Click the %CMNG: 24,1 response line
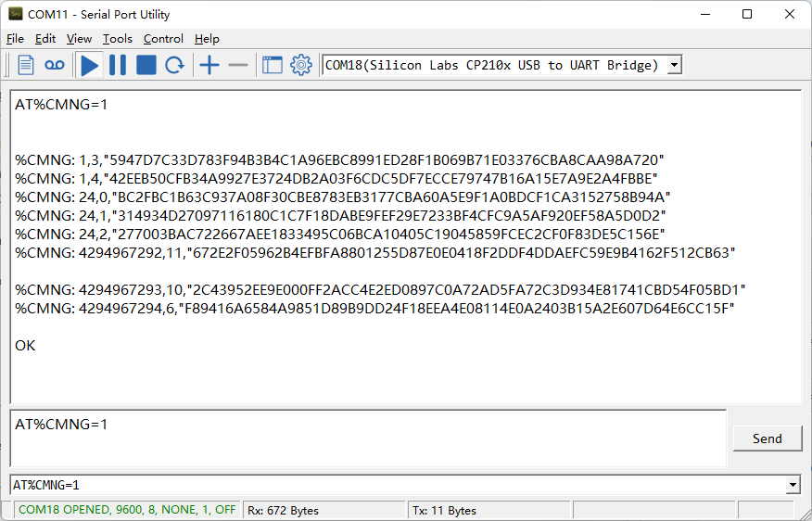 (x=340, y=215)
